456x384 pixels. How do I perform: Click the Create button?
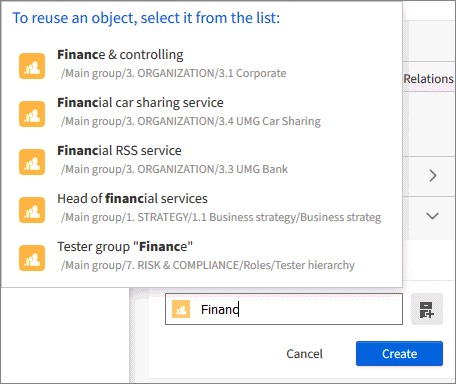tap(399, 354)
